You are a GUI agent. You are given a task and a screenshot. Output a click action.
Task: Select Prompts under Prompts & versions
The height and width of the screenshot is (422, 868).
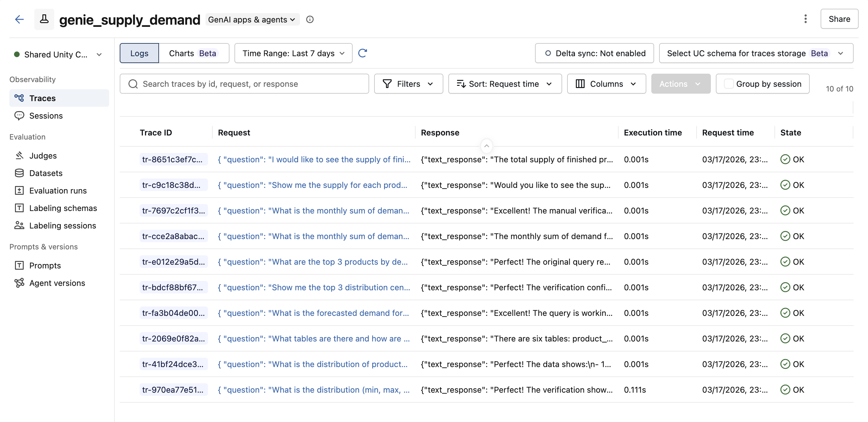(45, 266)
